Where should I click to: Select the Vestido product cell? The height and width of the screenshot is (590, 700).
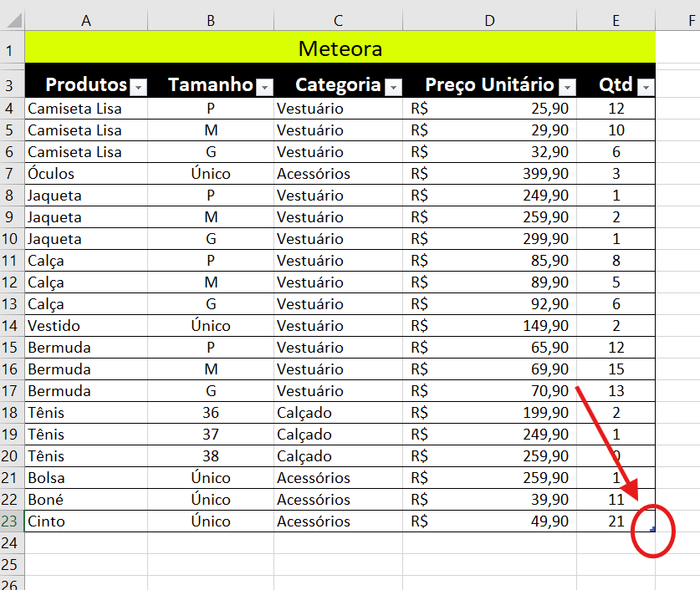[x=86, y=326]
